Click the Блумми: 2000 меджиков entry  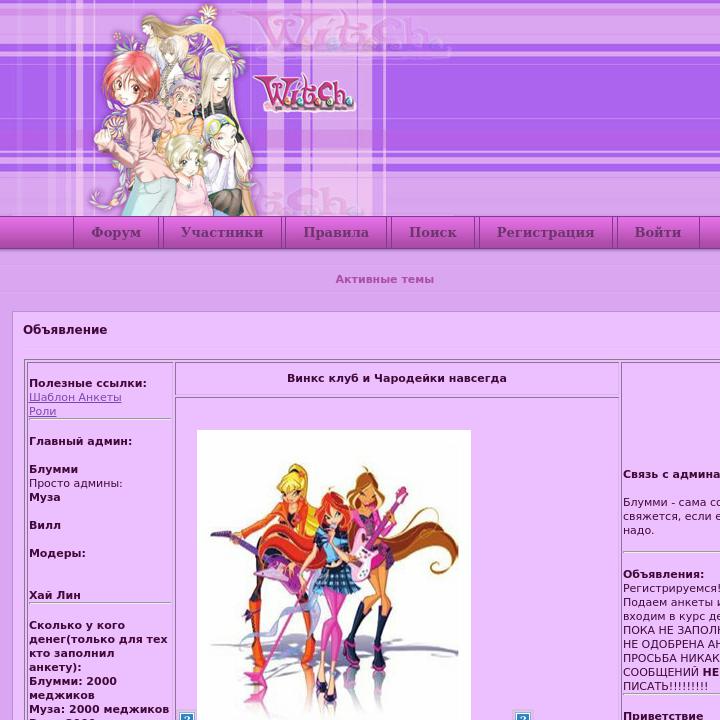click(x=73, y=688)
